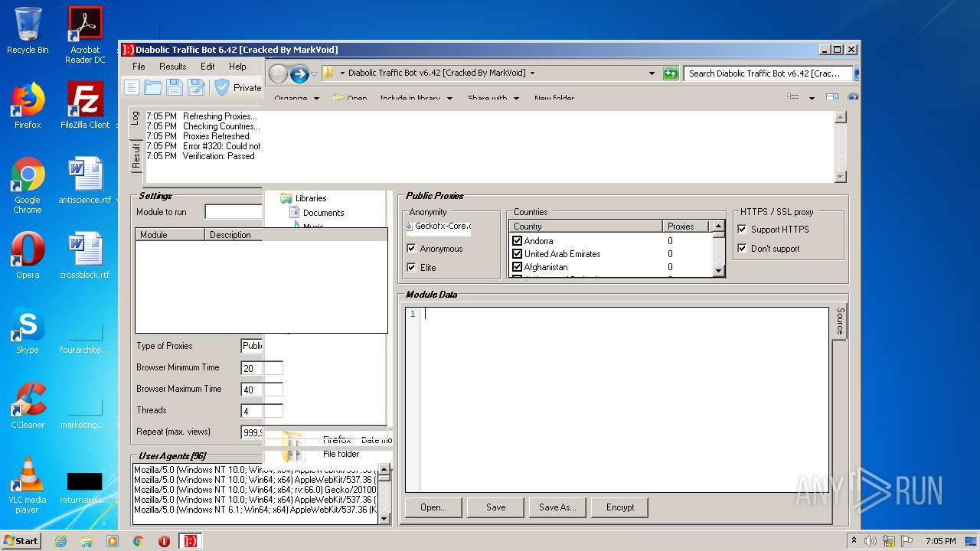
Task: Select the CCleaner desktop shortcut
Action: coord(28,406)
